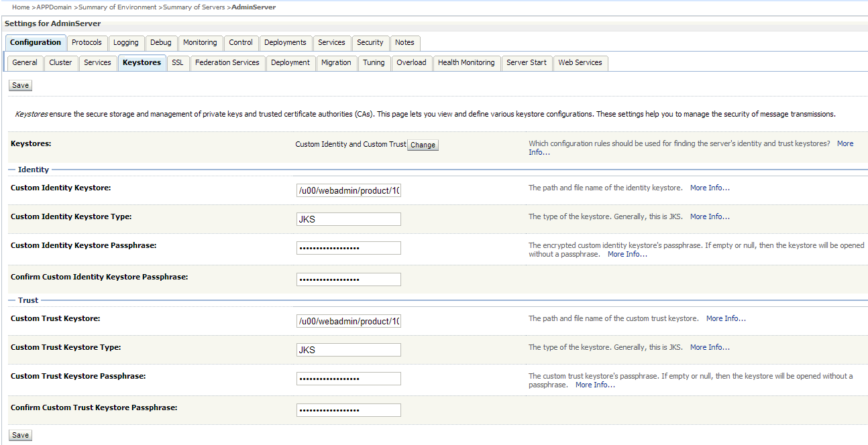This screenshot has height=445, width=868.
Task: Select the Services sub-tab under Configuration
Action: tap(97, 62)
